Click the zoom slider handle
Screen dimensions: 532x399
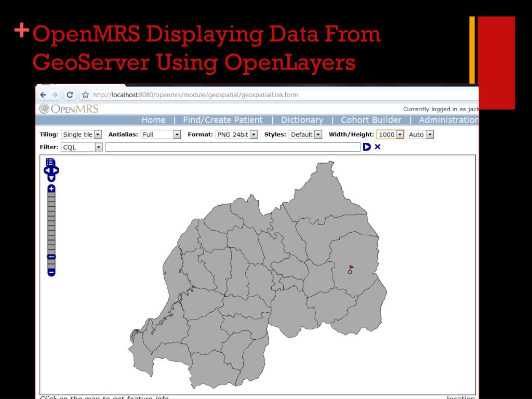click(x=51, y=257)
